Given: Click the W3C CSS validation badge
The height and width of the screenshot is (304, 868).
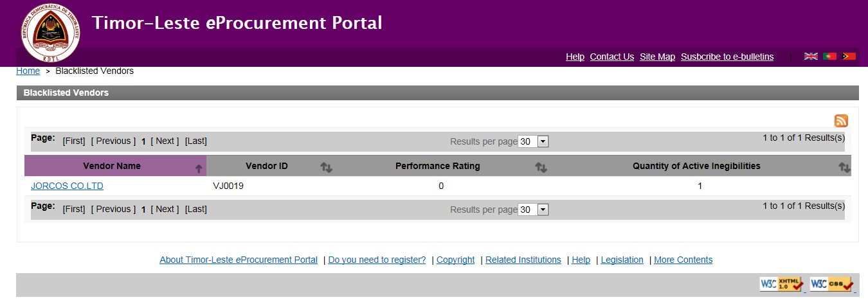Looking at the screenshot, I should coord(831,284).
